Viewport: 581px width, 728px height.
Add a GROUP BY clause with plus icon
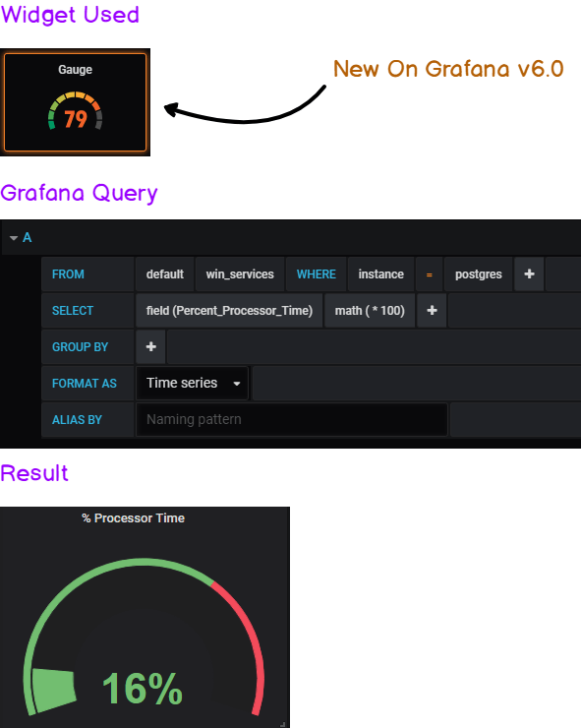click(x=150, y=346)
